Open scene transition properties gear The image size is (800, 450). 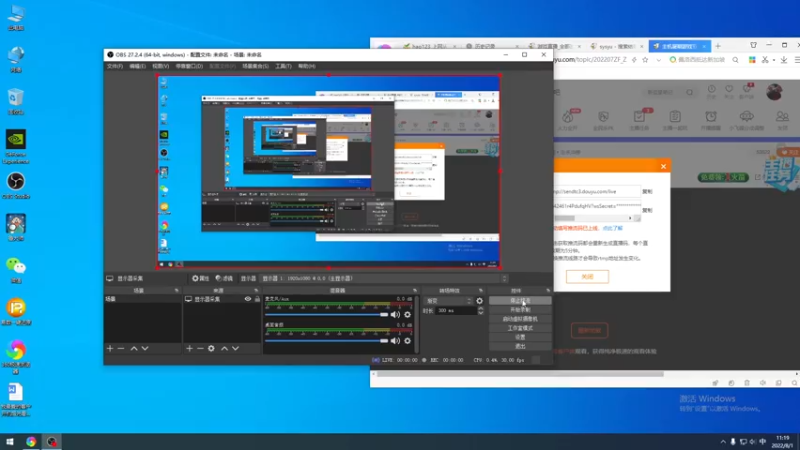point(480,301)
